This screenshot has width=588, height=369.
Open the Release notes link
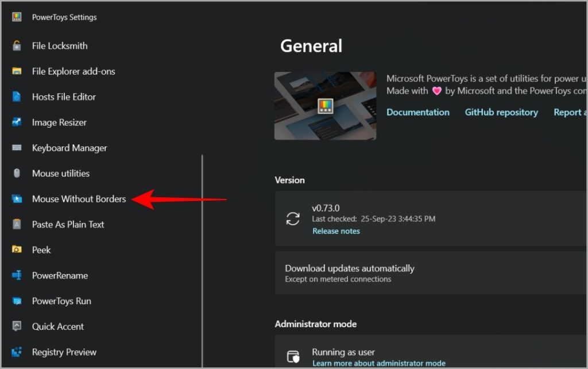336,231
